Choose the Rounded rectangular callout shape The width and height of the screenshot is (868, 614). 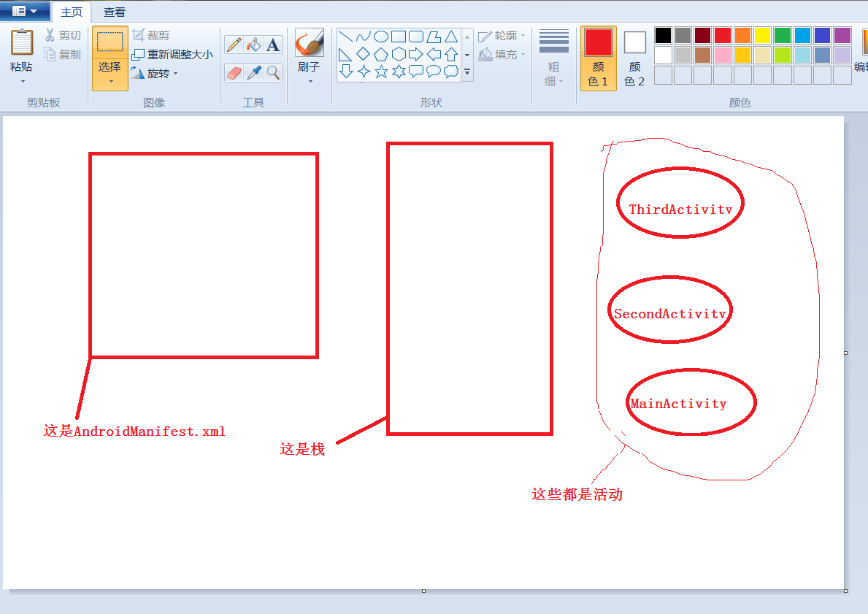415,72
